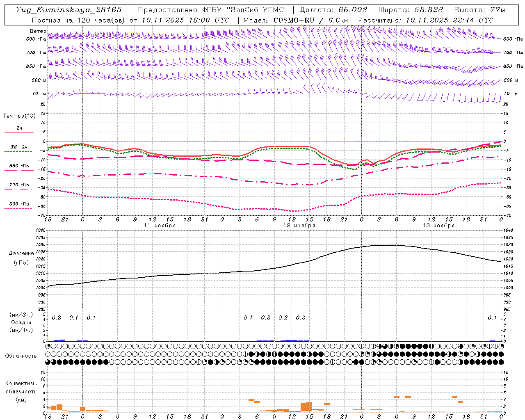The width and height of the screenshot is (525, 420).
Task: Click the model name COSMO-RU / 6.6км
Action: [x=310, y=20]
